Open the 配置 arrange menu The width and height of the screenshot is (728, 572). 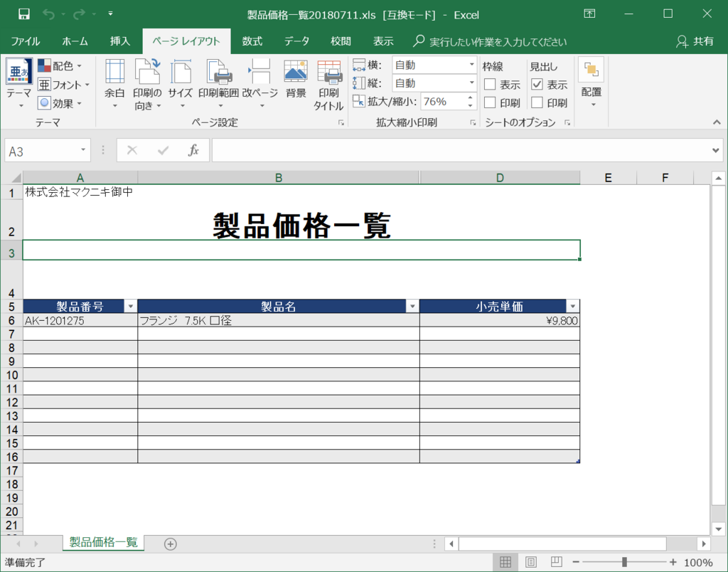[x=591, y=83]
